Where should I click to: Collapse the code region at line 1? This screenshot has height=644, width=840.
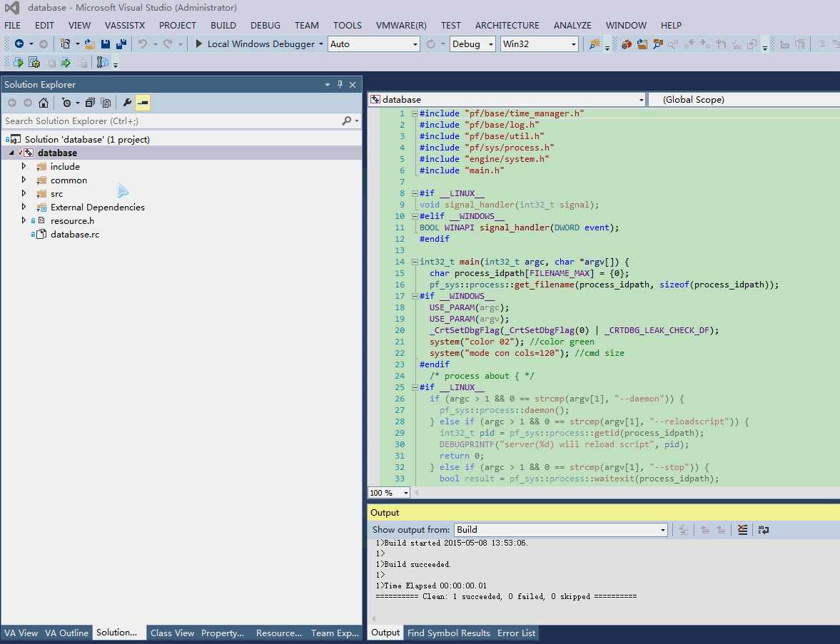click(415, 113)
